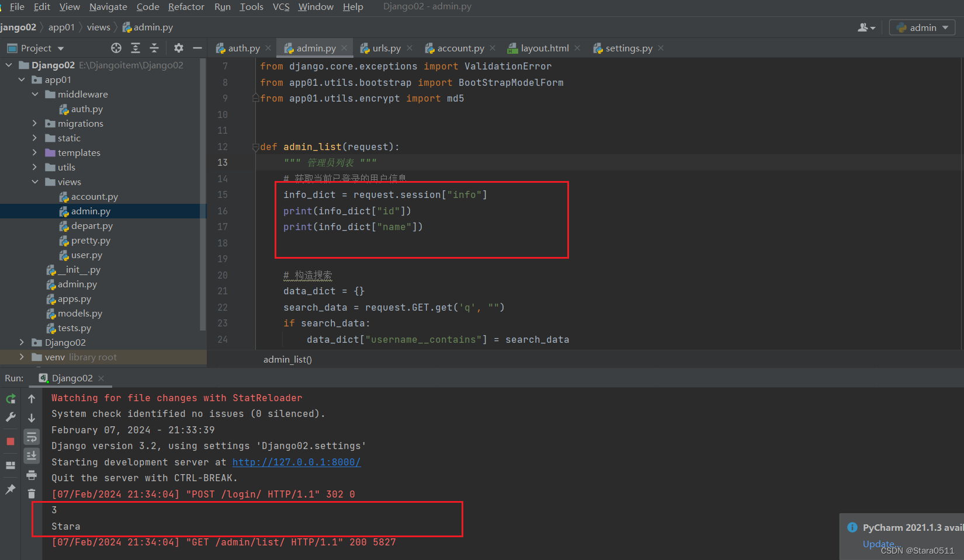964x560 pixels.
Task: Toggle soft-wrap in the Run console
Action: 32,437
